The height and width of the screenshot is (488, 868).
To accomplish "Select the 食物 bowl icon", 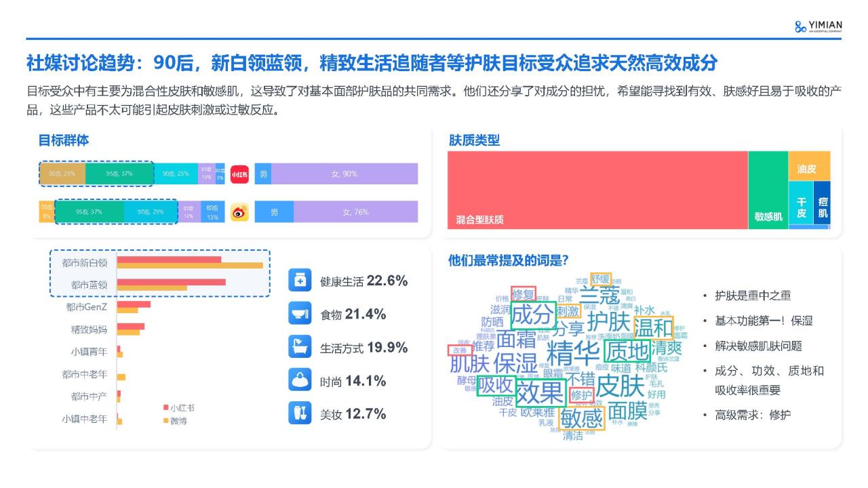I will pyautogui.click(x=300, y=314).
